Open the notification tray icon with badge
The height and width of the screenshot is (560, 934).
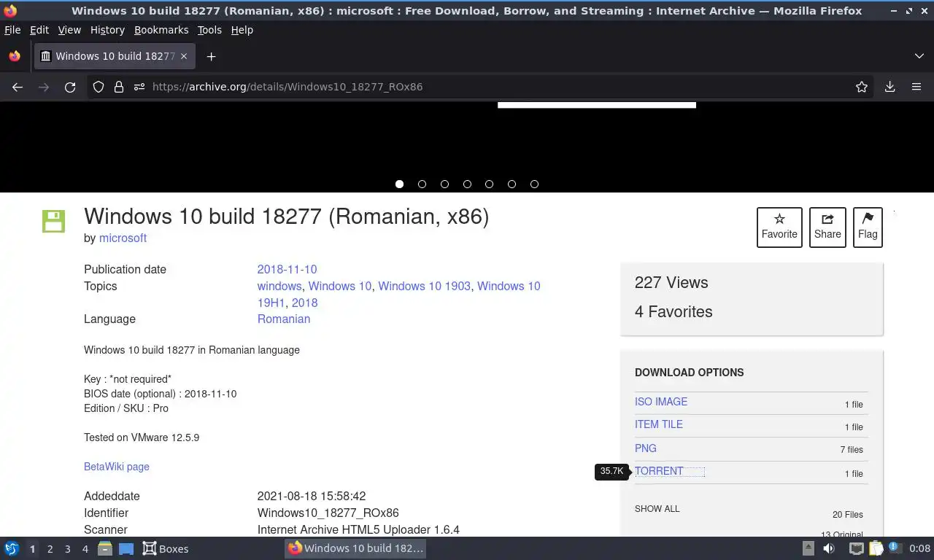pos(895,548)
